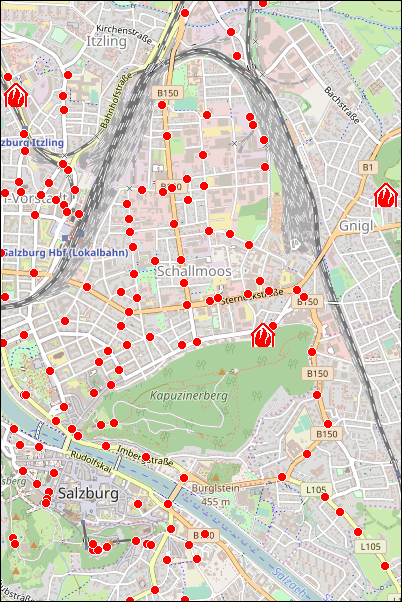Screen dimensions: 402x602
Task: Select the Salzburg city label
Action: pos(88,493)
